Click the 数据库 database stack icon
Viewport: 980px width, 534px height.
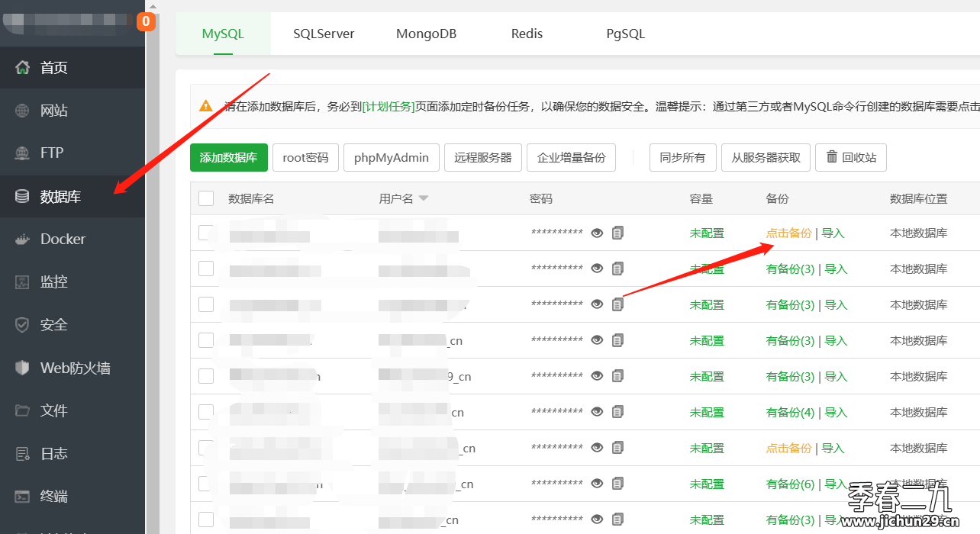click(x=23, y=197)
